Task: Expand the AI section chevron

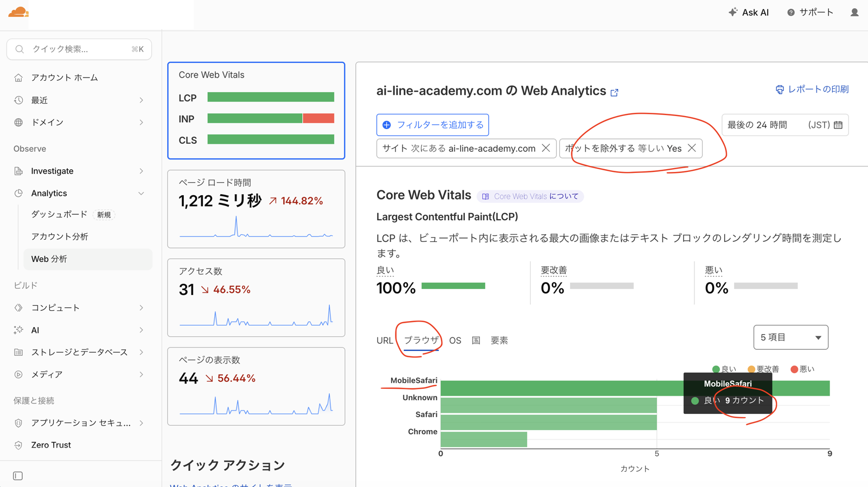Action: (141, 330)
